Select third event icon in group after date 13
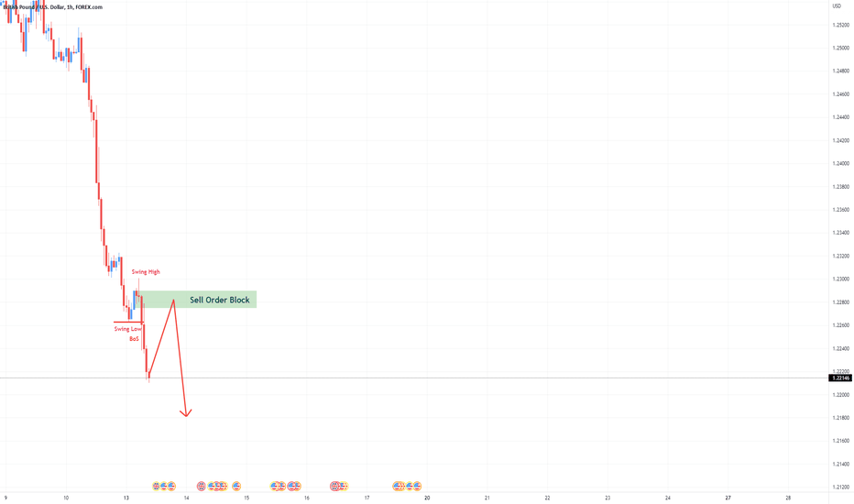The width and height of the screenshot is (854, 504). click(171, 486)
